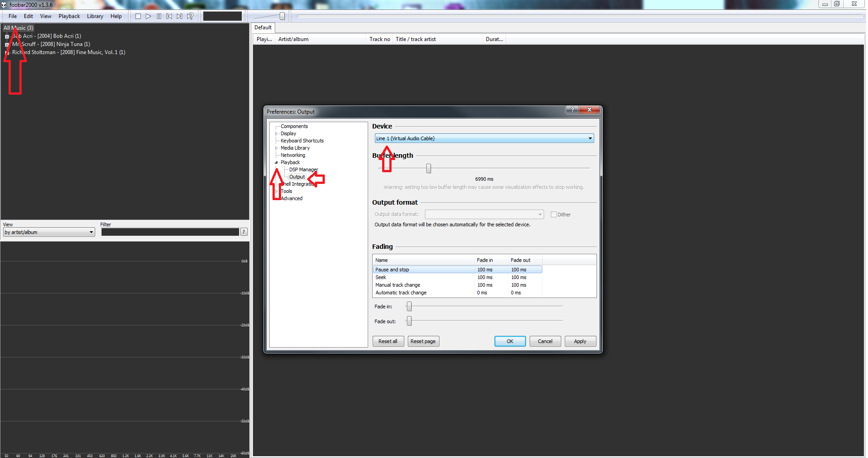Open the Library menu
868x458 pixels.
coord(95,16)
